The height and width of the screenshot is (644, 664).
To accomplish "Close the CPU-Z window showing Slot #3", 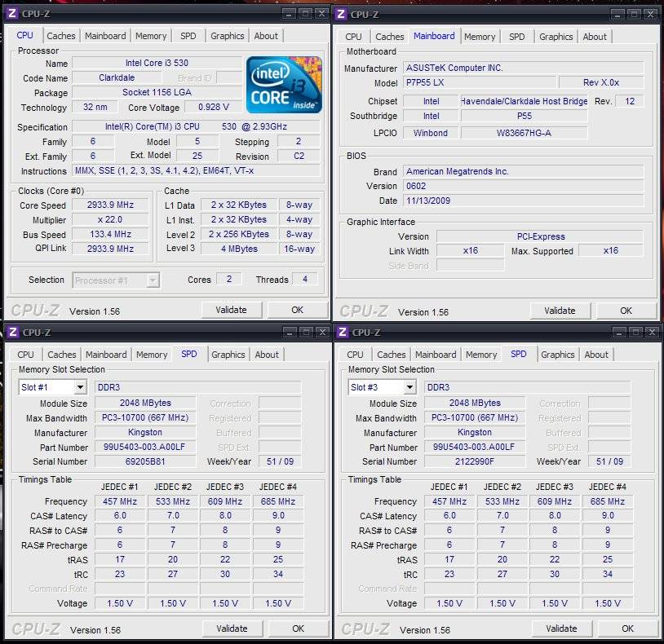I will point(650,332).
